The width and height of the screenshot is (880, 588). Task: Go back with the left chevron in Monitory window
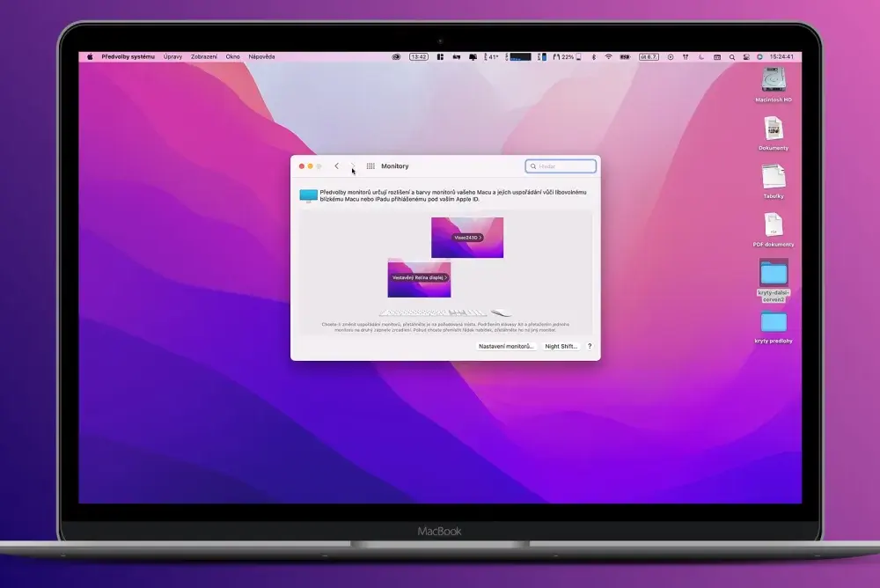(337, 166)
